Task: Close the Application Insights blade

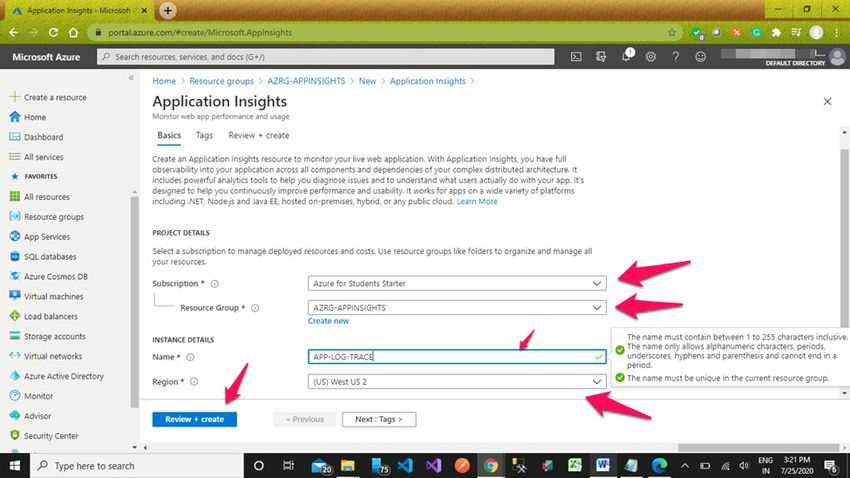Action: [827, 101]
